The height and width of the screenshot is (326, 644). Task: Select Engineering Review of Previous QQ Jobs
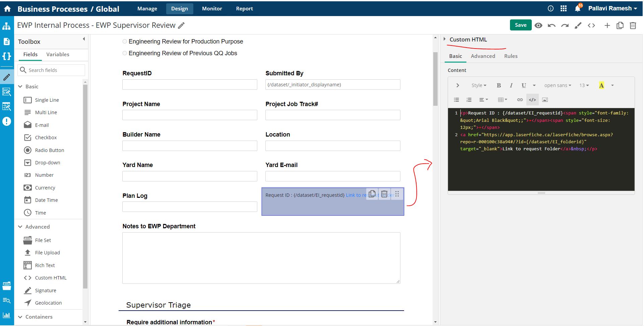125,53
